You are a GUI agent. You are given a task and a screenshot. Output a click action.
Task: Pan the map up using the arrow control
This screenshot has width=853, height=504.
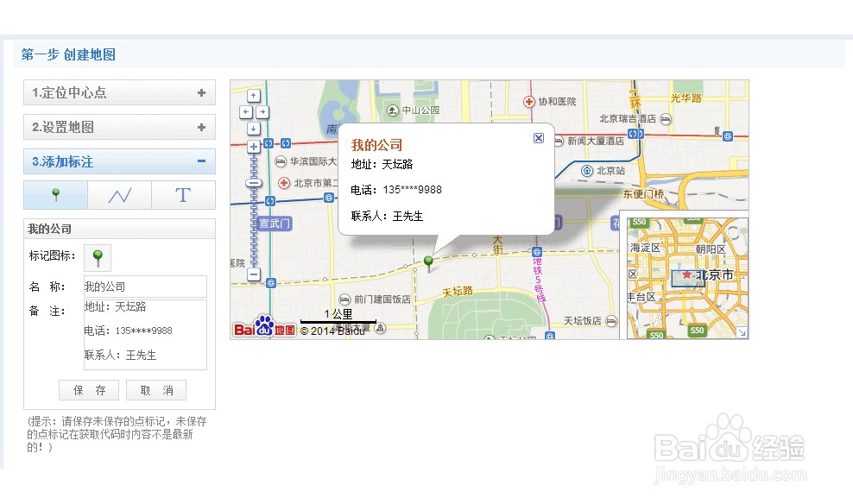pos(253,94)
